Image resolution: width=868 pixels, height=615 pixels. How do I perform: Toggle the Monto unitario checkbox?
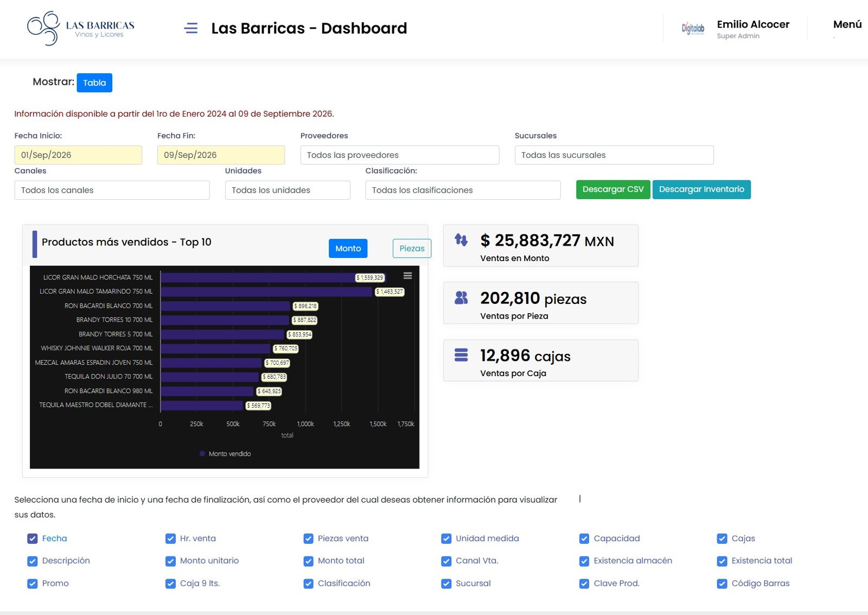tap(170, 561)
